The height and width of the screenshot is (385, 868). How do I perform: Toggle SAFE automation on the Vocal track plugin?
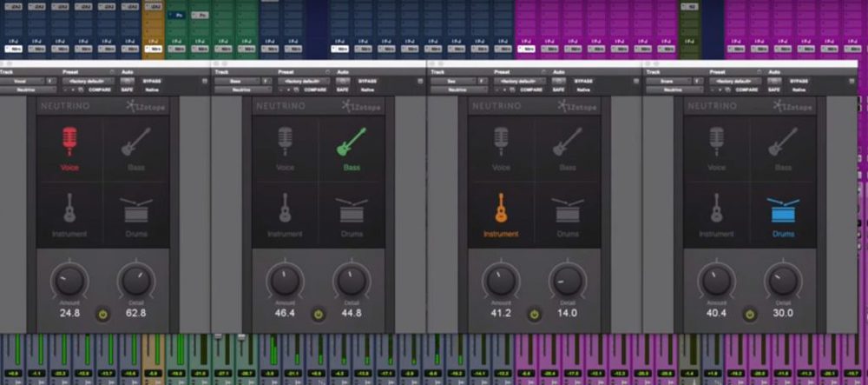tap(127, 90)
